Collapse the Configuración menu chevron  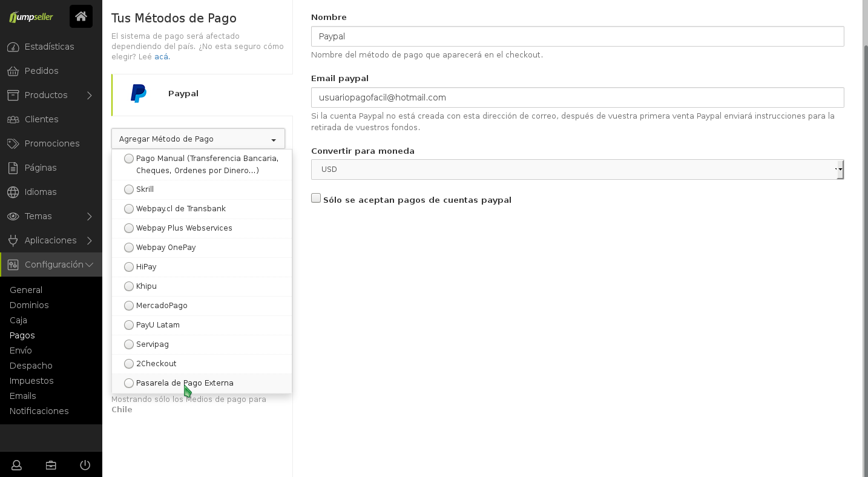point(90,265)
